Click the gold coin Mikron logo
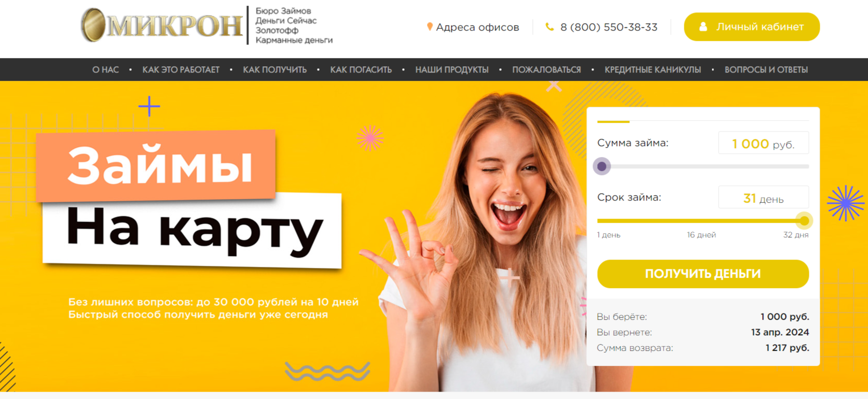 point(161,25)
